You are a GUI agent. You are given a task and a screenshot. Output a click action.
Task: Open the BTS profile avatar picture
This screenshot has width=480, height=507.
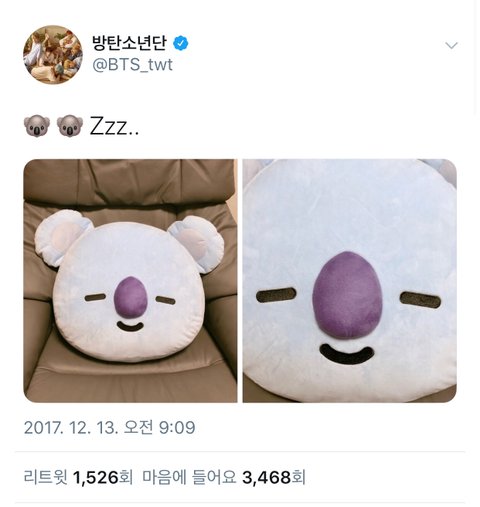click(x=53, y=55)
